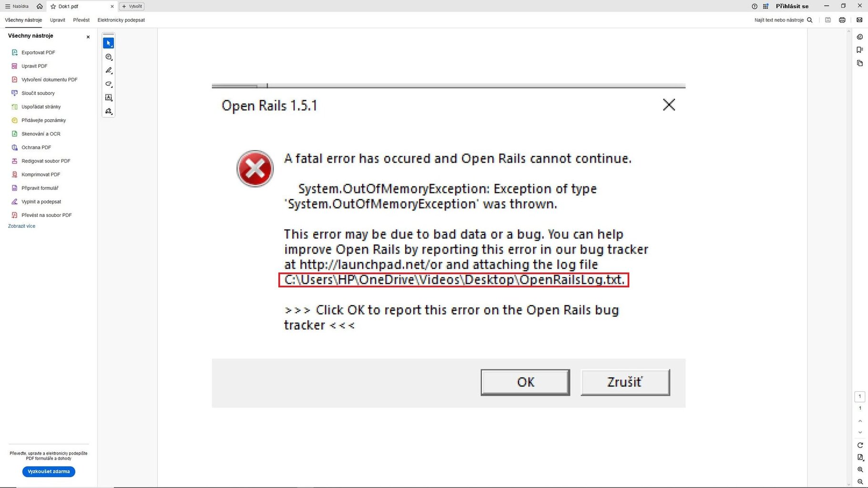Activate the text box selection tool
The width and height of the screenshot is (868, 488).
pyautogui.click(x=109, y=98)
